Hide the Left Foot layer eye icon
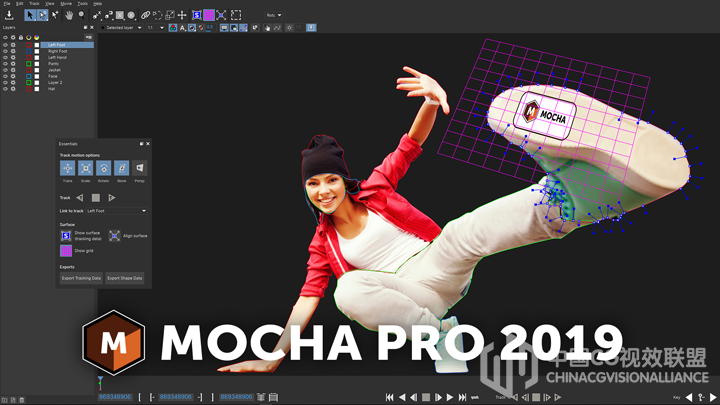The width and height of the screenshot is (720, 405). (x=6, y=45)
